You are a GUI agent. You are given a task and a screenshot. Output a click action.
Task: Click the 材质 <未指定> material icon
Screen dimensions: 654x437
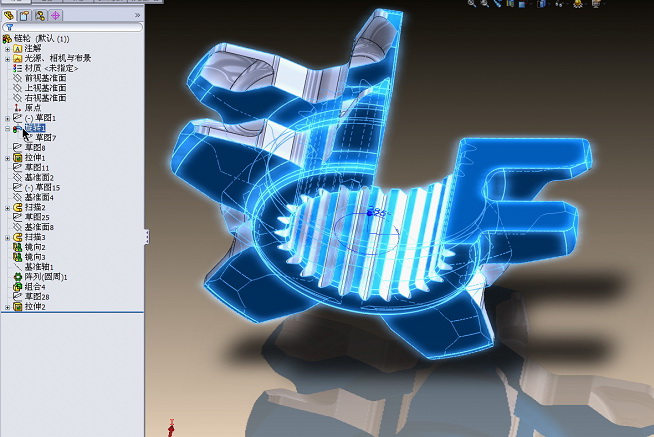(18, 68)
